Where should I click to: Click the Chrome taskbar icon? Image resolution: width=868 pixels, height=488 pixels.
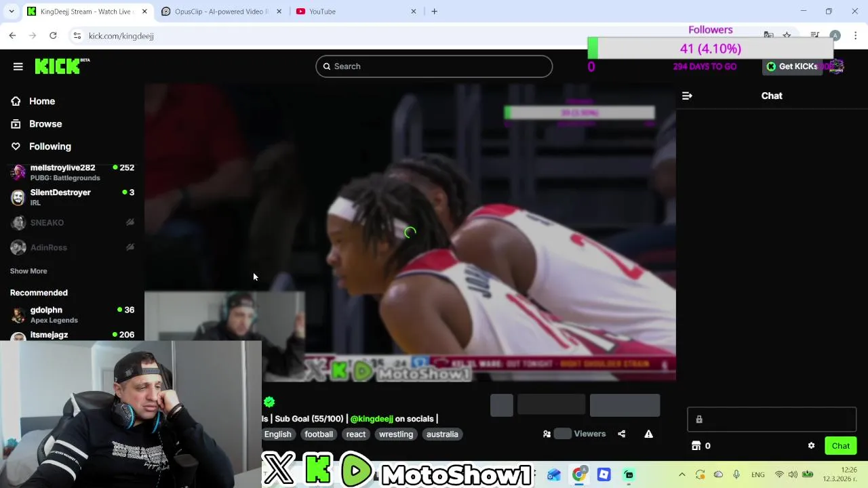[x=579, y=474]
